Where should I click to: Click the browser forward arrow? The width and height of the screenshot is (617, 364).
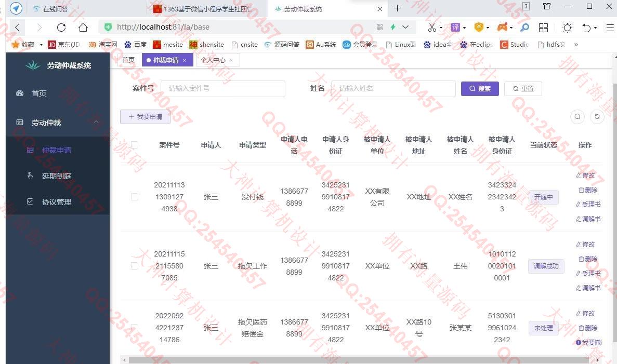coord(39,27)
